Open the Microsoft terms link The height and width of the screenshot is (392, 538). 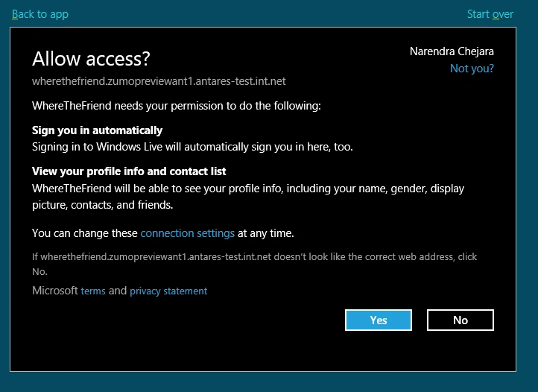[93, 291]
